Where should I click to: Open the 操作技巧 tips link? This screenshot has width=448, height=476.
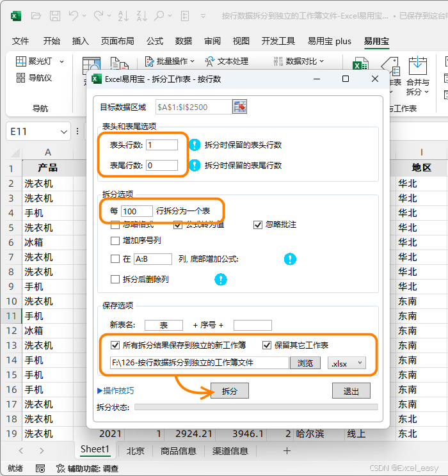[116, 391]
